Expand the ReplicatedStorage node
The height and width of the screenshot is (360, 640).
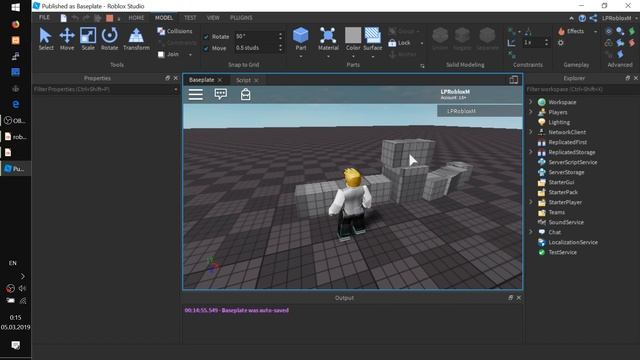pyautogui.click(x=531, y=152)
